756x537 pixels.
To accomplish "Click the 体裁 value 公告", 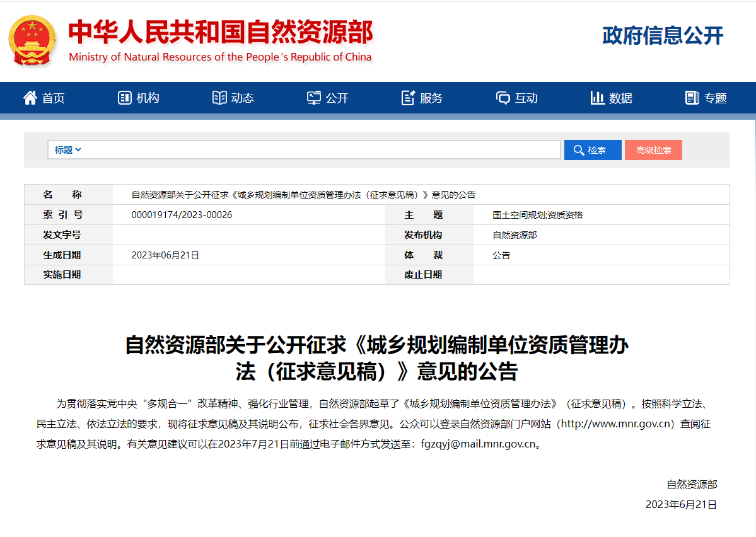I will pos(501,255).
